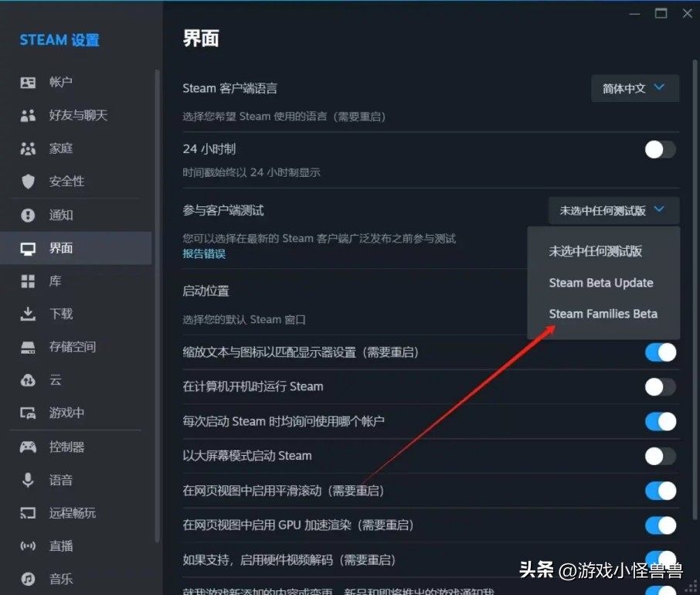700x595 pixels.
Task: Select Steam Beta Update option
Action: click(600, 283)
